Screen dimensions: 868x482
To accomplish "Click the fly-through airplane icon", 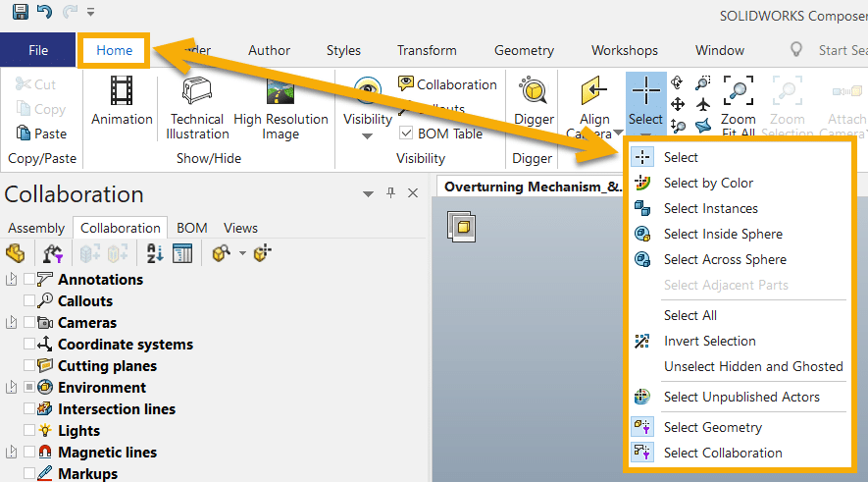I will click(x=703, y=104).
